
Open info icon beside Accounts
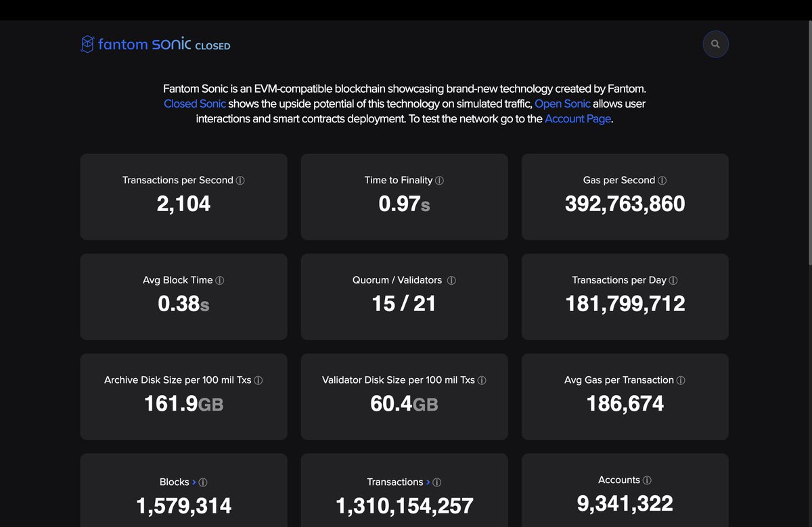(647, 480)
